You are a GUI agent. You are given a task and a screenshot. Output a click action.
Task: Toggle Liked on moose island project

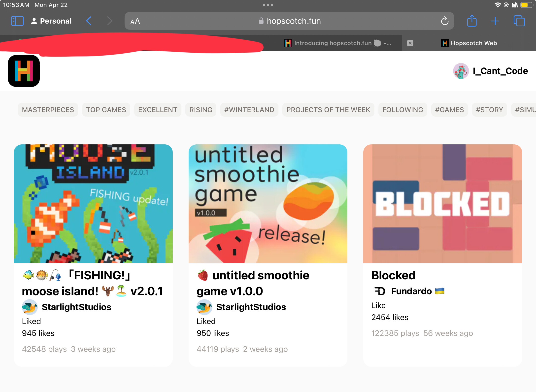[x=31, y=321]
